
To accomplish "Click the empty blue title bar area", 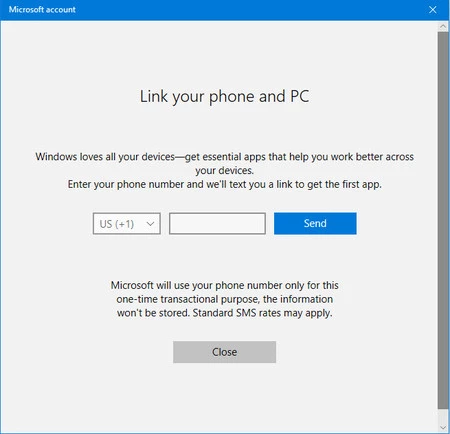I will point(250,10).
